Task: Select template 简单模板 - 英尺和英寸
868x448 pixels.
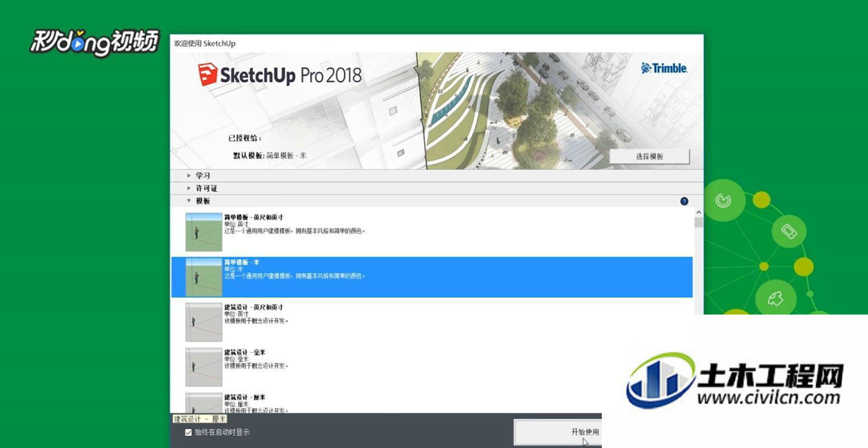Action: [431, 232]
